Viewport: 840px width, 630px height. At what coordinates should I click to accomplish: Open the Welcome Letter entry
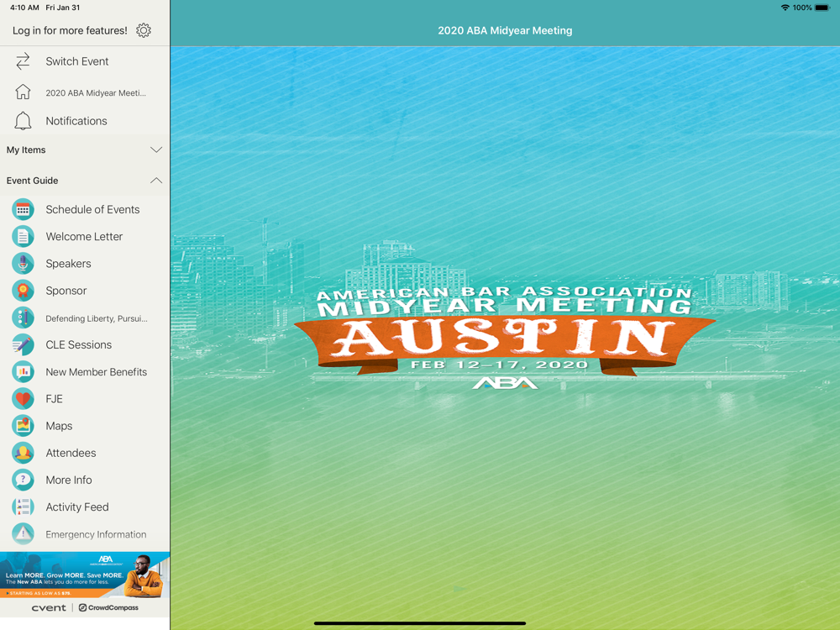(85, 236)
